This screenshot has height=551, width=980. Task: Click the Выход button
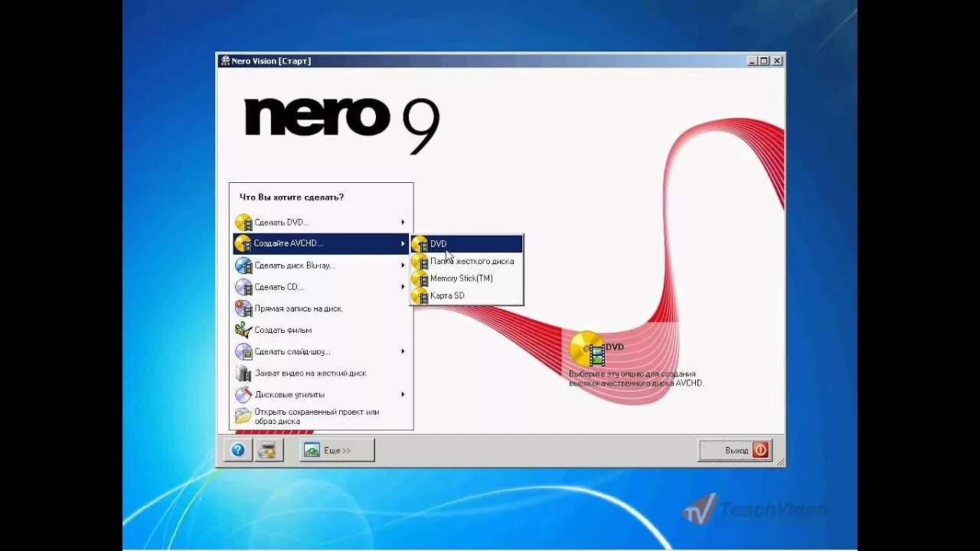pyautogui.click(x=735, y=450)
